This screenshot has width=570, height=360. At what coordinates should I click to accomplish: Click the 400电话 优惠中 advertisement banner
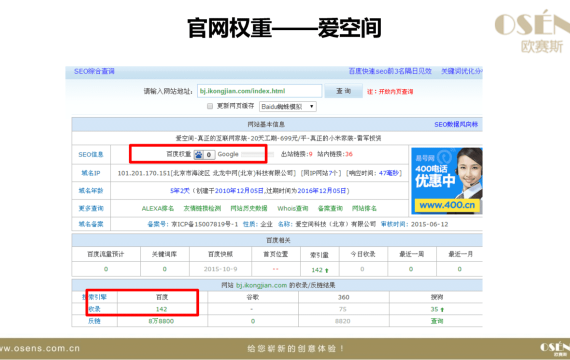click(446, 181)
